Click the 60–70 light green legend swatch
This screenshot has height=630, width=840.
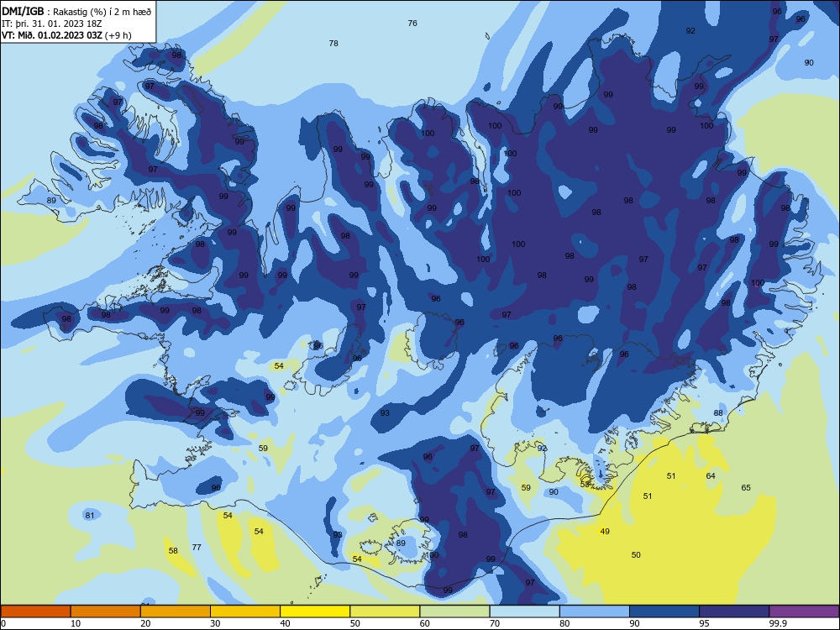click(454, 612)
